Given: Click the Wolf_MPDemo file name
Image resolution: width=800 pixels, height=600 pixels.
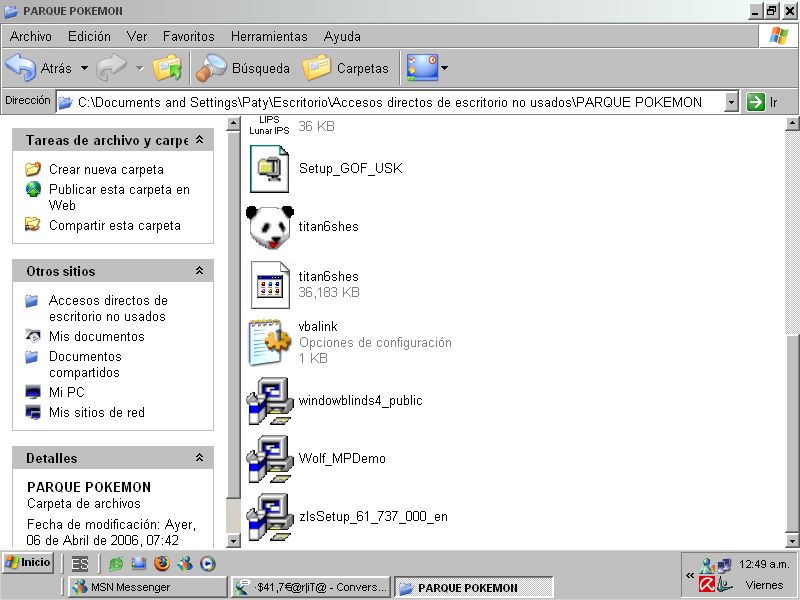Looking at the screenshot, I should pyautogui.click(x=342, y=458).
